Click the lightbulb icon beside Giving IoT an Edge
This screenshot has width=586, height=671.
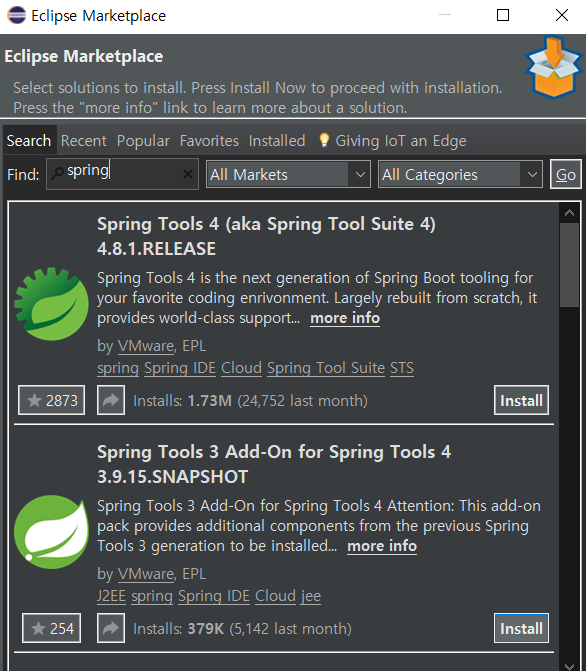[324, 140]
